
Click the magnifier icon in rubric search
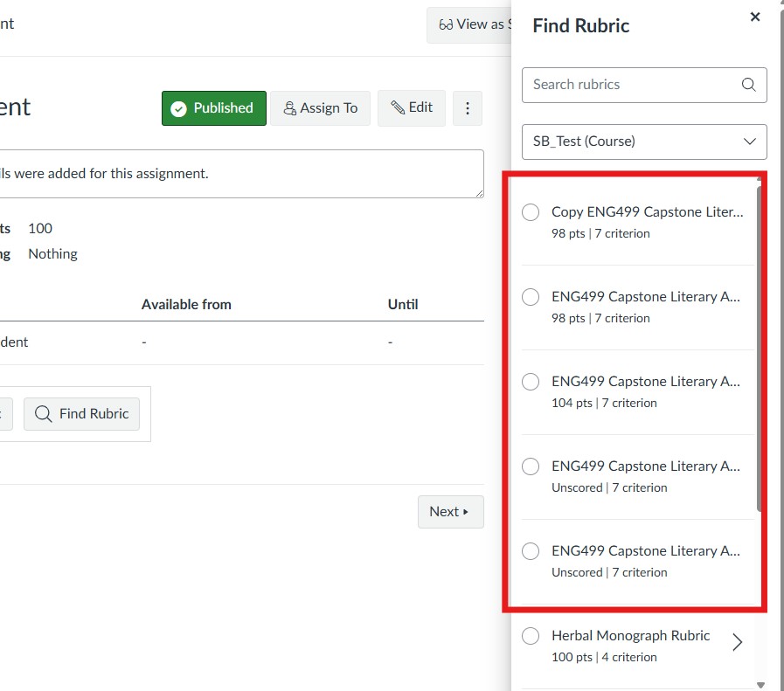coord(748,85)
